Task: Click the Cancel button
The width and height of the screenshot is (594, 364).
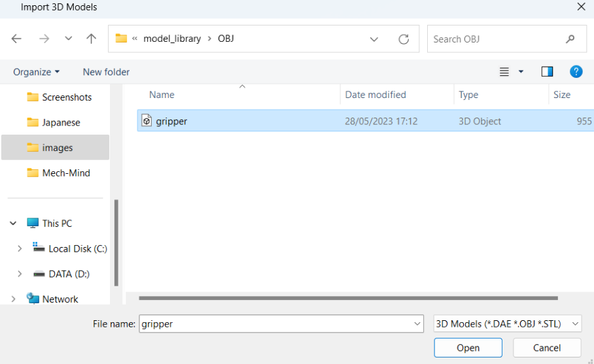Action: coord(547,348)
